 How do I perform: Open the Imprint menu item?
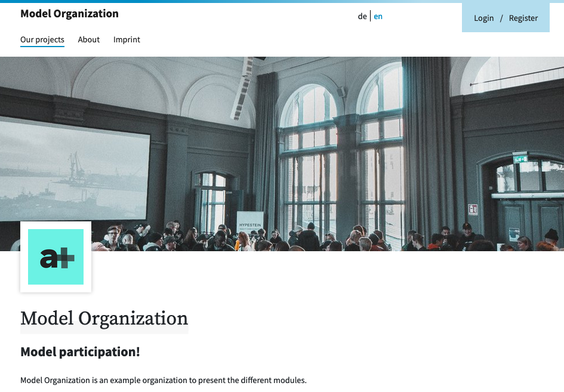(x=127, y=39)
